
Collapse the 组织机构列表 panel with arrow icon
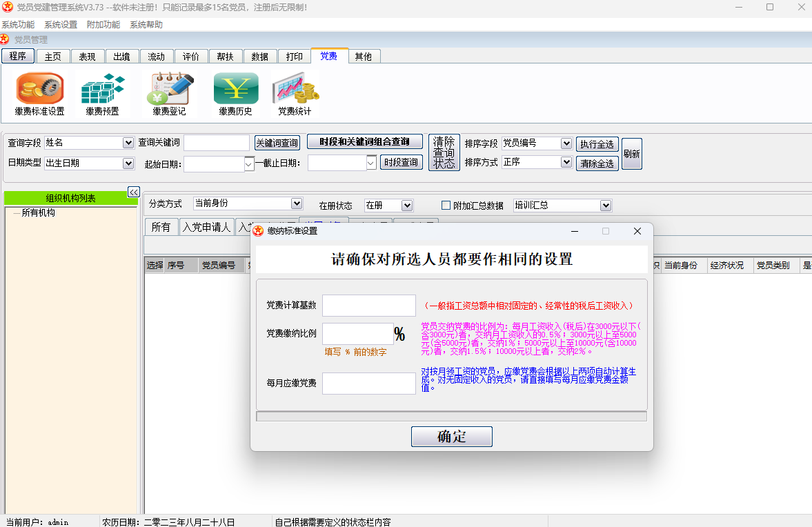click(x=134, y=192)
